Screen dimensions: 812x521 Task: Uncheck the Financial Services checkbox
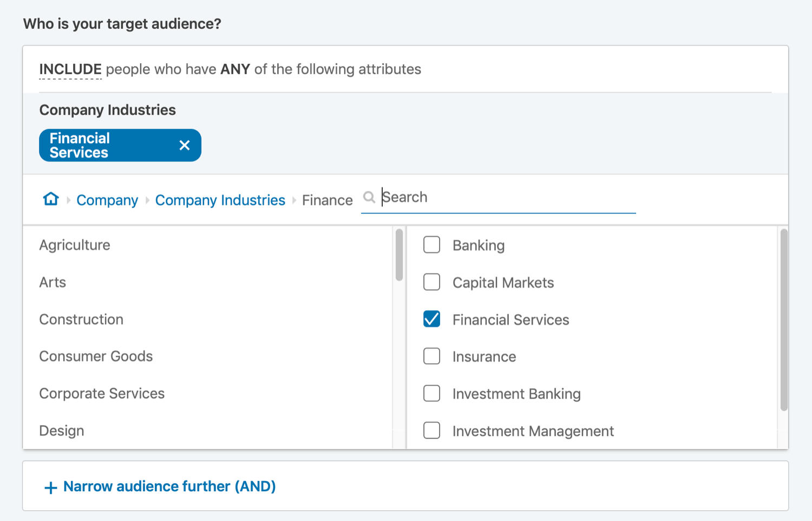pyautogui.click(x=431, y=319)
